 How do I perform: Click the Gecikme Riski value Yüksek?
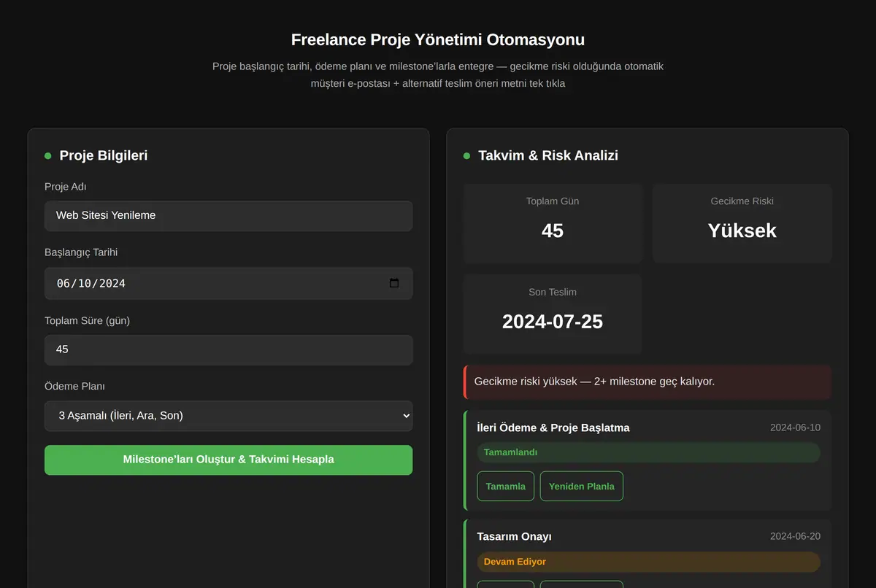pos(742,231)
